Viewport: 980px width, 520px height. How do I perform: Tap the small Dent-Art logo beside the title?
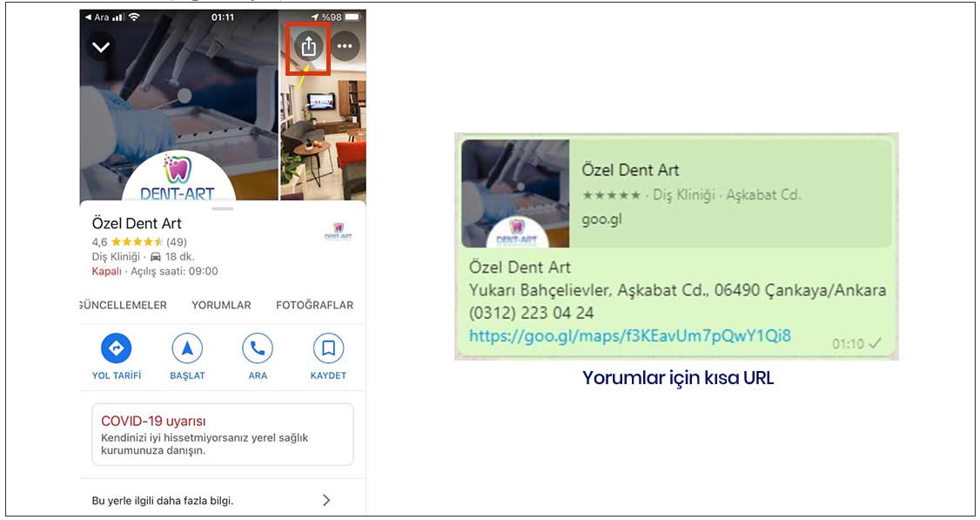[338, 232]
